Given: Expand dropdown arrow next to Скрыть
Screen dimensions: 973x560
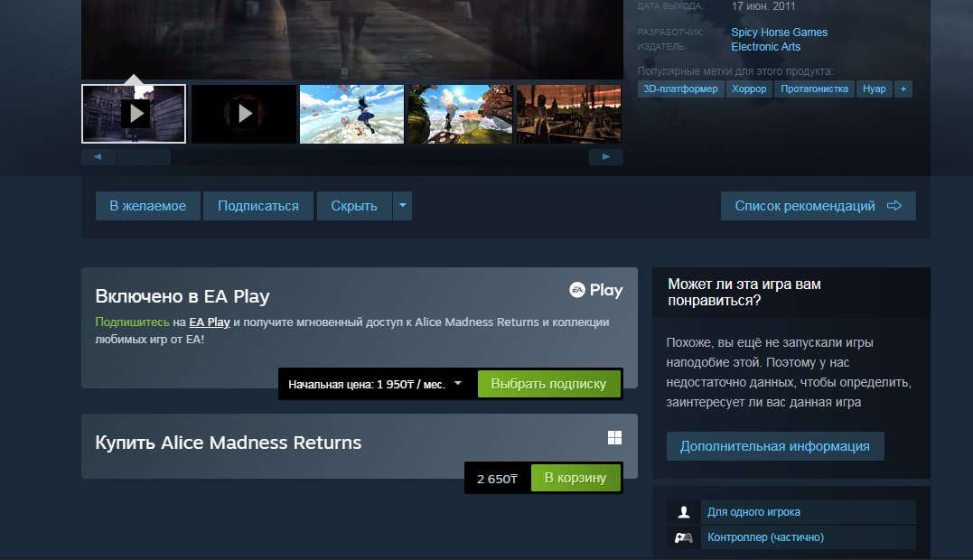Looking at the screenshot, I should pos(403,206).
